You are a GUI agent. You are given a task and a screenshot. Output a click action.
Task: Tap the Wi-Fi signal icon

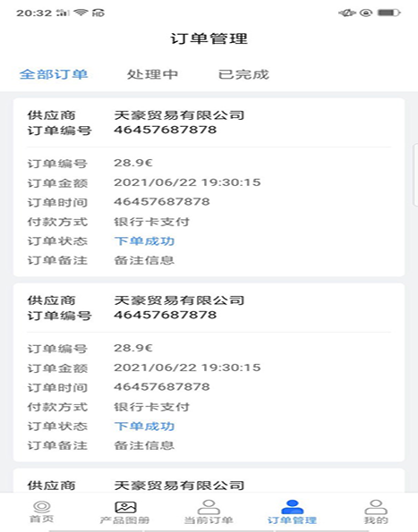[x=81, y=13]
